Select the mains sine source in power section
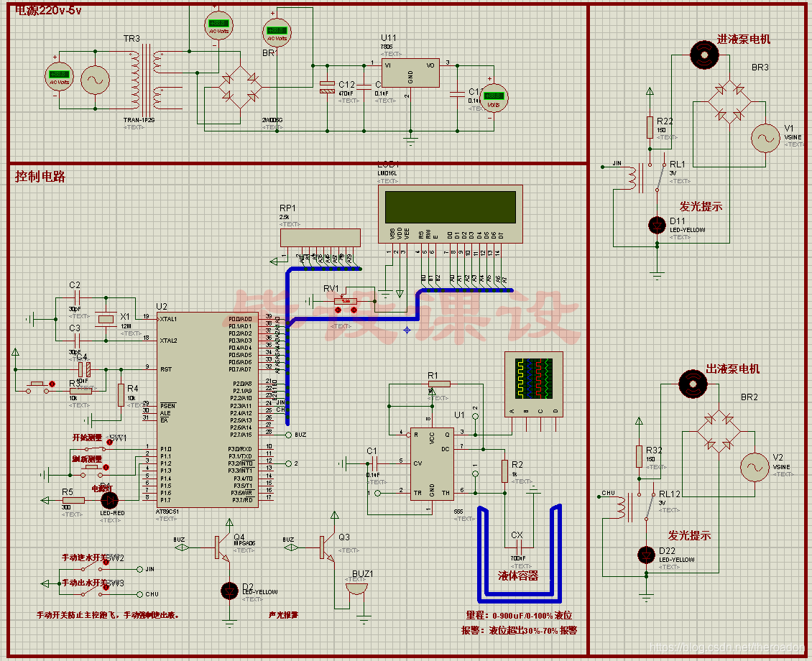Image resolution: width=812 pixels, height=661 pixels. 96,80
